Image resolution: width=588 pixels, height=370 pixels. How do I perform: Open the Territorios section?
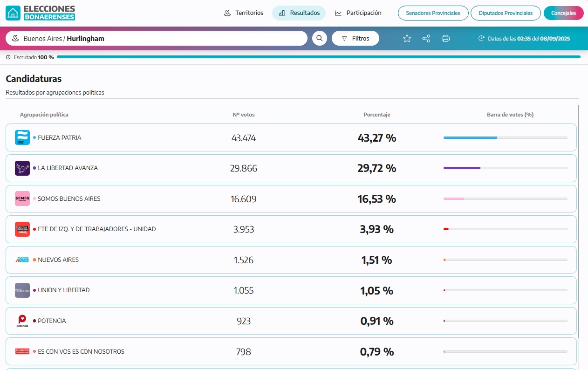point(244,13)
